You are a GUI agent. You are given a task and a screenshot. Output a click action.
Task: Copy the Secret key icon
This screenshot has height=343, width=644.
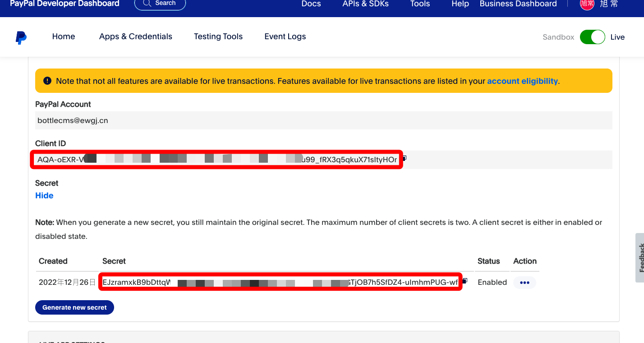465,281
